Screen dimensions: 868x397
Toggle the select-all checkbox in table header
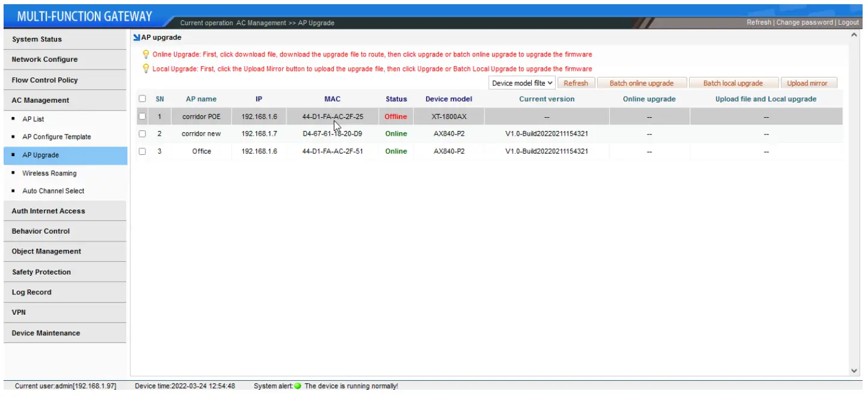point(142,98)
